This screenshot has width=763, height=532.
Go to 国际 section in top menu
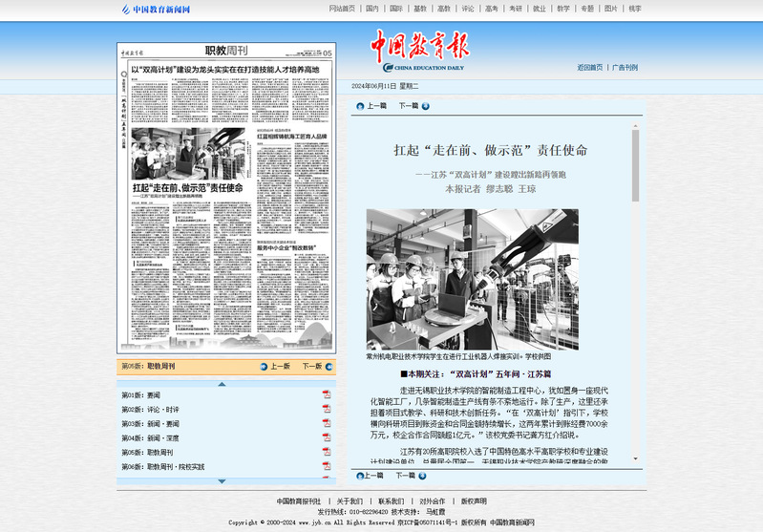[395, 9]
